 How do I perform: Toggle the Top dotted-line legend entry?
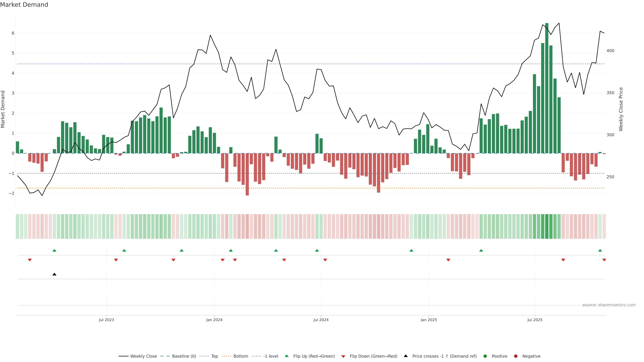pyautogui.click(x=214, y=356)
